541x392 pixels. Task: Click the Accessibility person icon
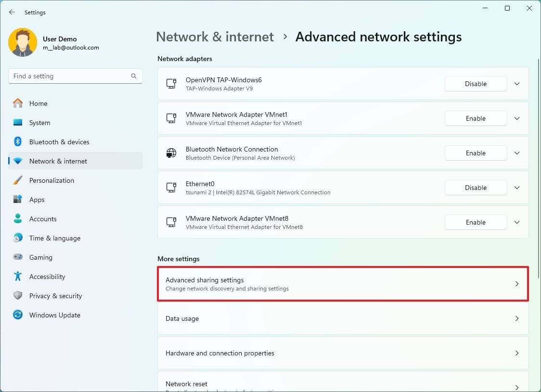18,277
